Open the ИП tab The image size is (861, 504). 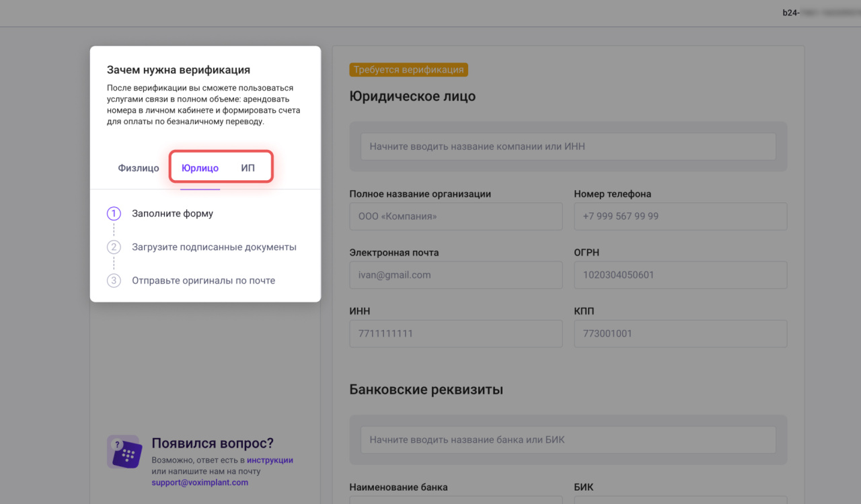click(x=248, y=168)
